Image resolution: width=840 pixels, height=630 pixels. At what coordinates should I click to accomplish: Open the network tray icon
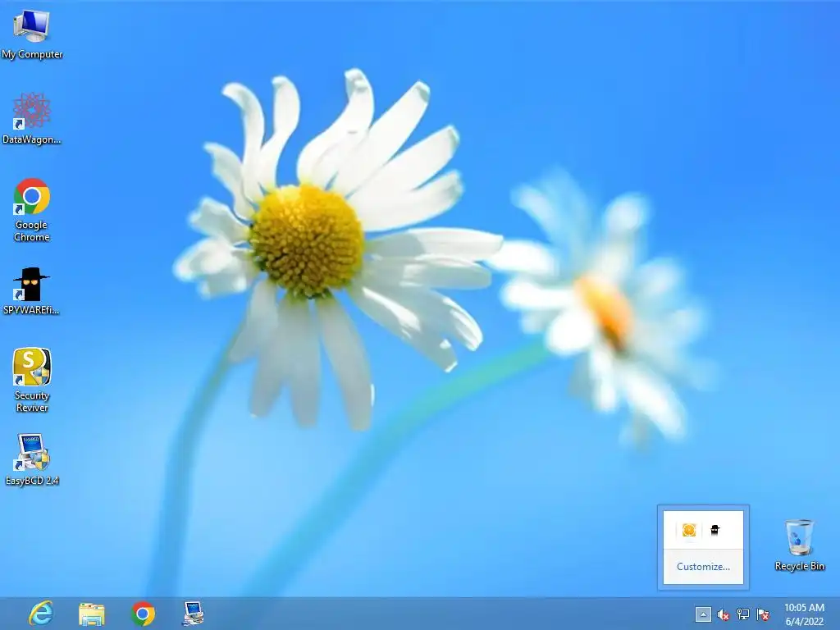(x=743, y=614)
